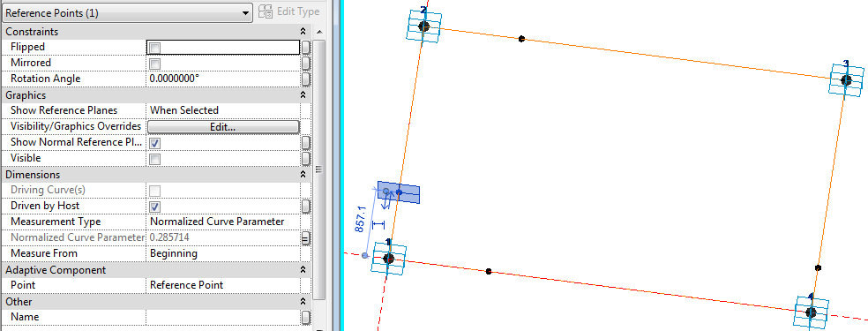Image resolution: width=868 pixels, height=331 pixels.
Task: Click the properties panel vertical scrollbar
Action: click(x=318, y=169)
